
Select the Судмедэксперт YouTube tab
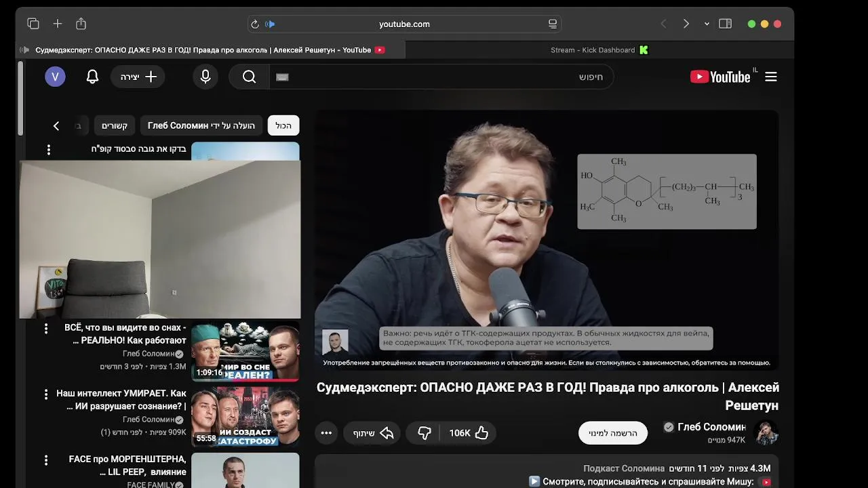tap(210, 50)
